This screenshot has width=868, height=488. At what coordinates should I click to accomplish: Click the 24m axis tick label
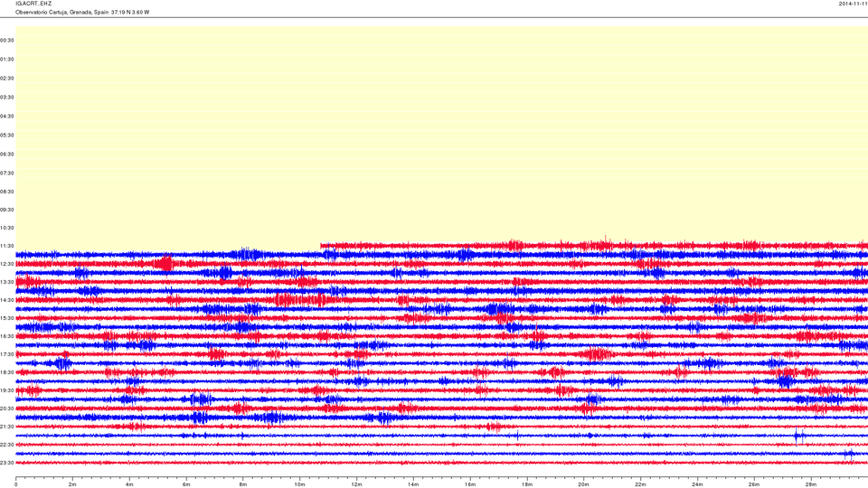point(697,484)
